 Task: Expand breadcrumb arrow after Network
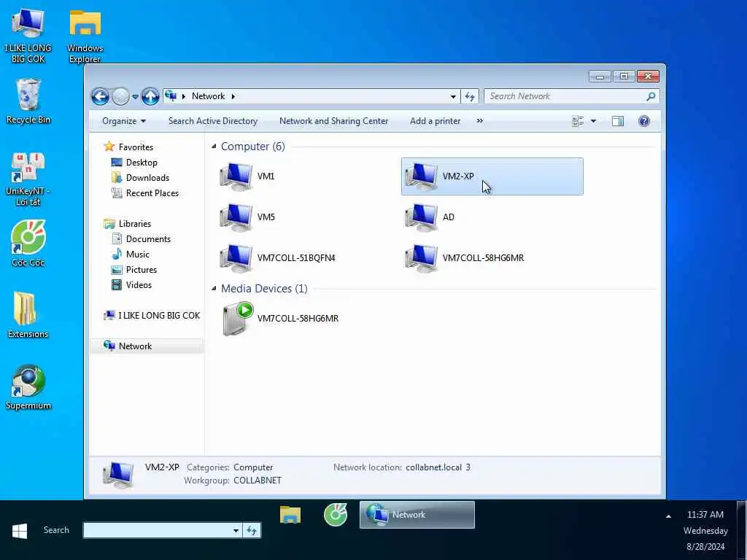233,96
